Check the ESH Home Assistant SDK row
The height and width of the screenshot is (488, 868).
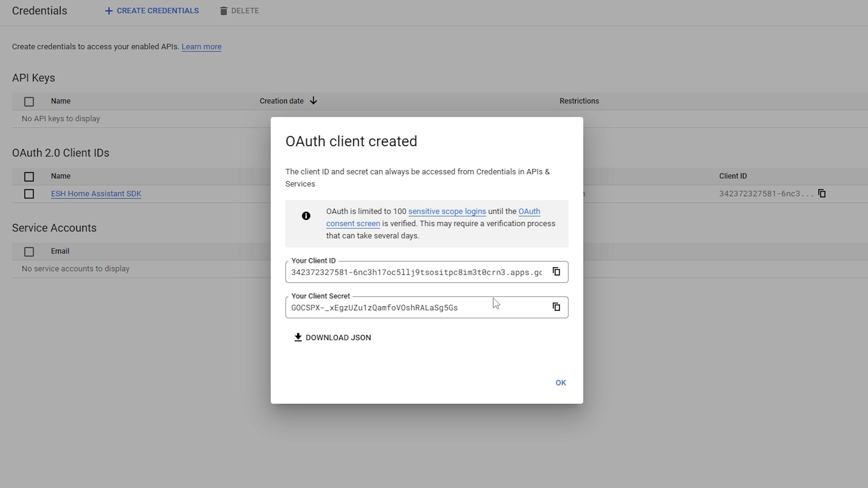[29, 194]
